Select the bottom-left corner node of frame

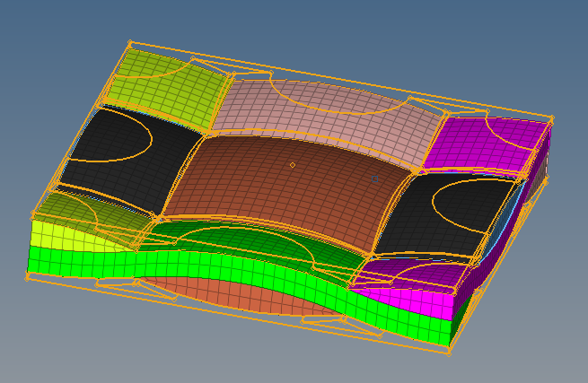coord(27,277)
